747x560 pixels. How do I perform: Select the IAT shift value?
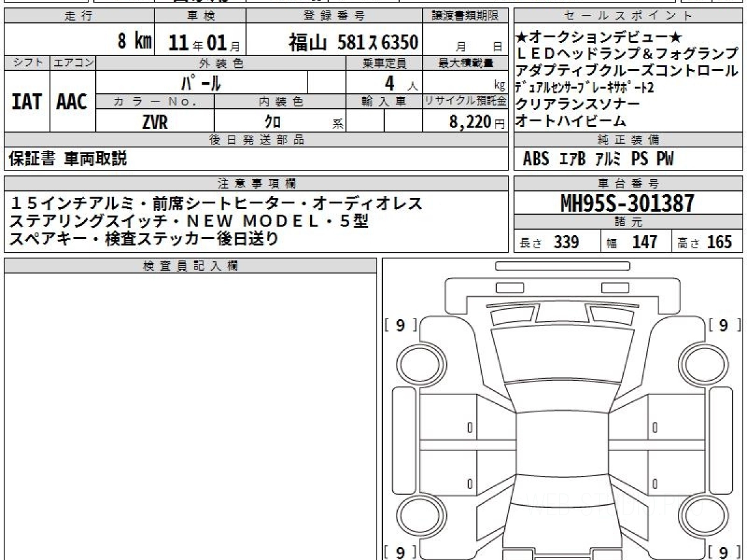pos(27,101)
